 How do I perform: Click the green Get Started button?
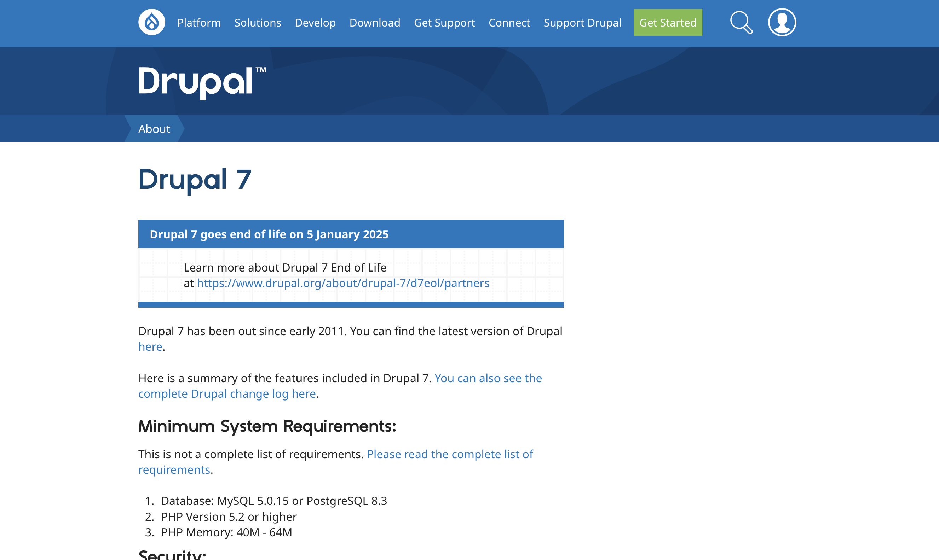click(x=668, y=22)
